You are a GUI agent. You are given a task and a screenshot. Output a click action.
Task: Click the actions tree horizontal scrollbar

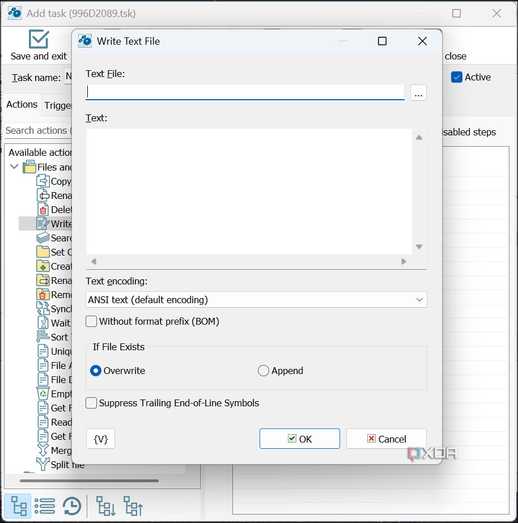point(89,481)
